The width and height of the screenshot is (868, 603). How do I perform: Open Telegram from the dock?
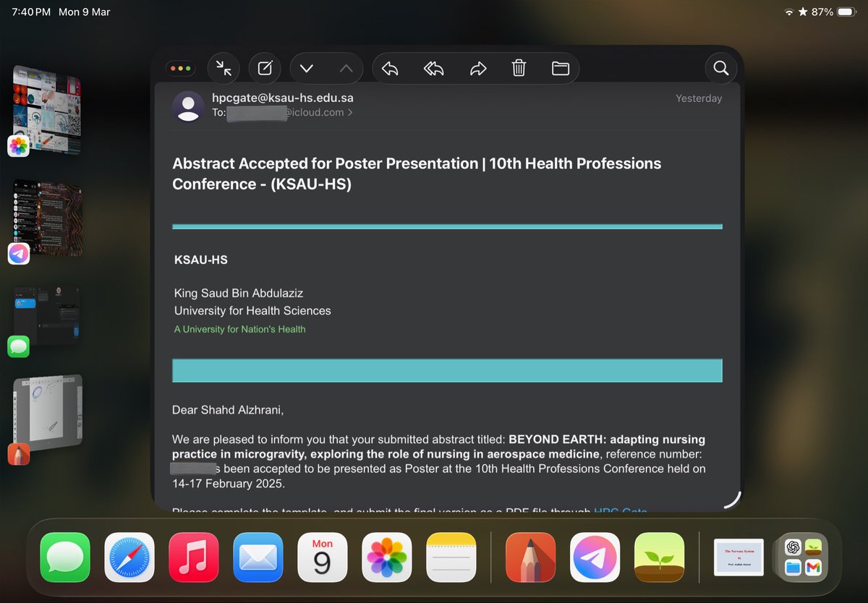[595, 557]
